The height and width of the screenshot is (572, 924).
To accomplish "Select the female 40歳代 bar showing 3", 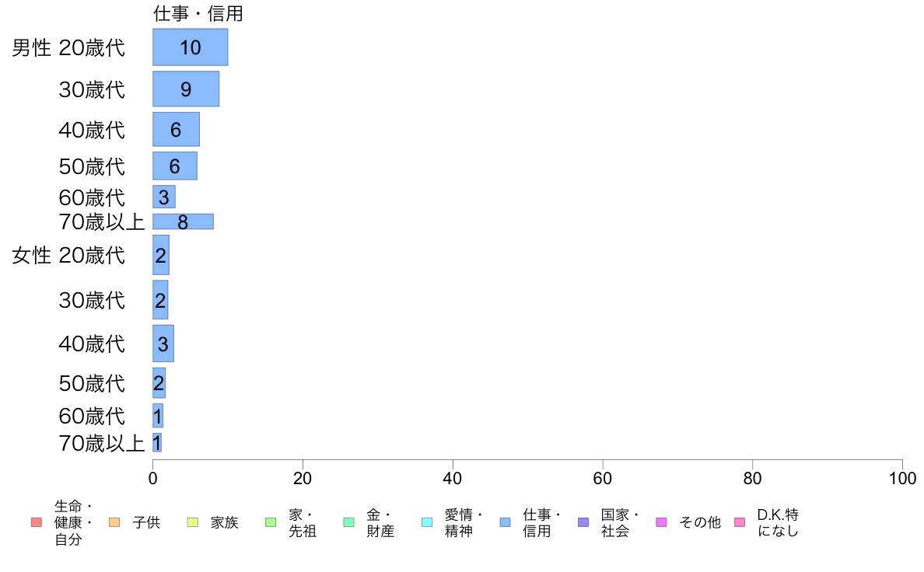I will coord(163,344).
